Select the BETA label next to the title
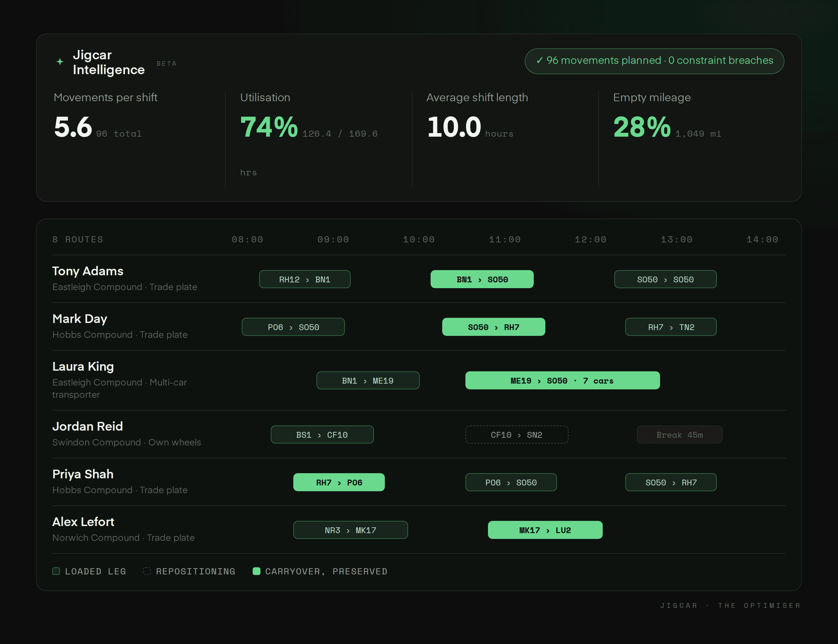This screenshot has width=838, height=644. coord(167,63)
